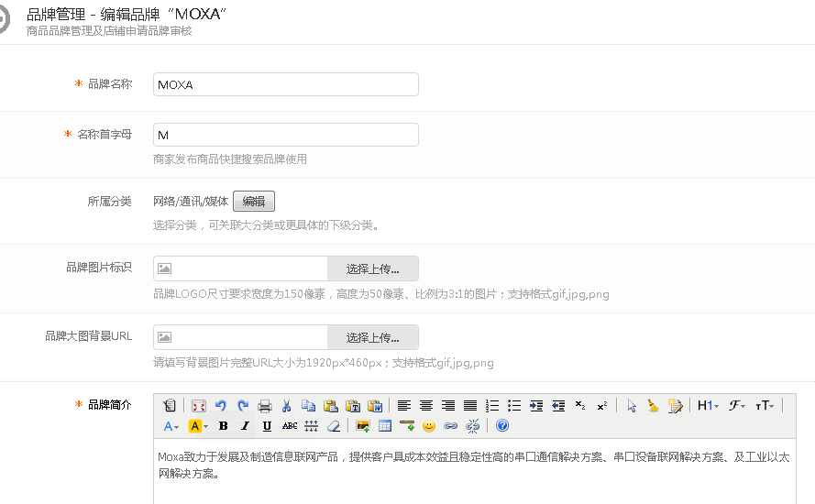Click into brand description text area
Image resolution: width=815 pixels, height=504 pixels.
click(475, 472)
